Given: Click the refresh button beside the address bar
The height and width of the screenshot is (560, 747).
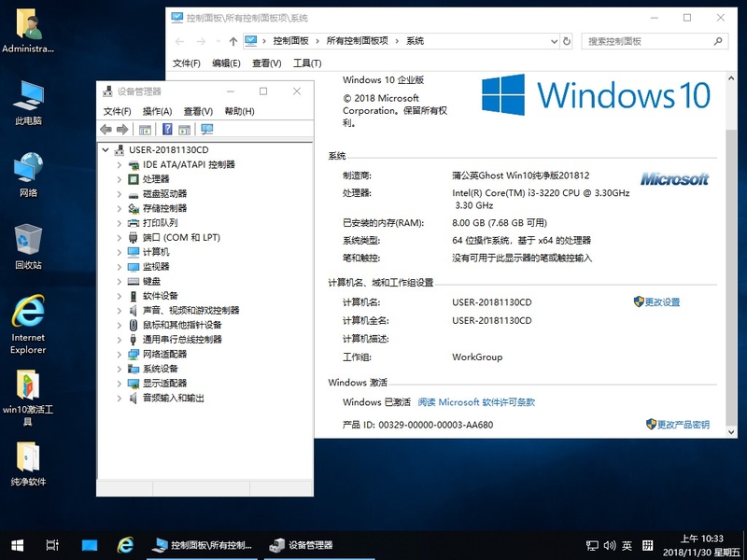Looking at the screenshot, I should pos(567,41).
